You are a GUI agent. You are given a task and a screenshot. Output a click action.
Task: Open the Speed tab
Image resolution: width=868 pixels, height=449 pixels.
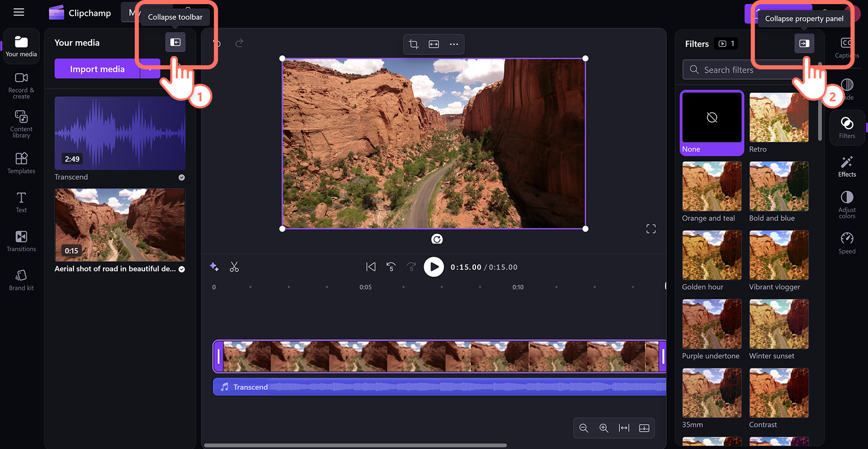tap(847, 243)
